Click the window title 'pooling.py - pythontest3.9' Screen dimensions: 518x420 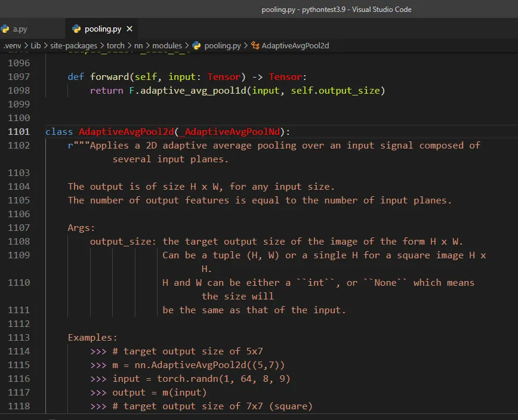[303, 9]
